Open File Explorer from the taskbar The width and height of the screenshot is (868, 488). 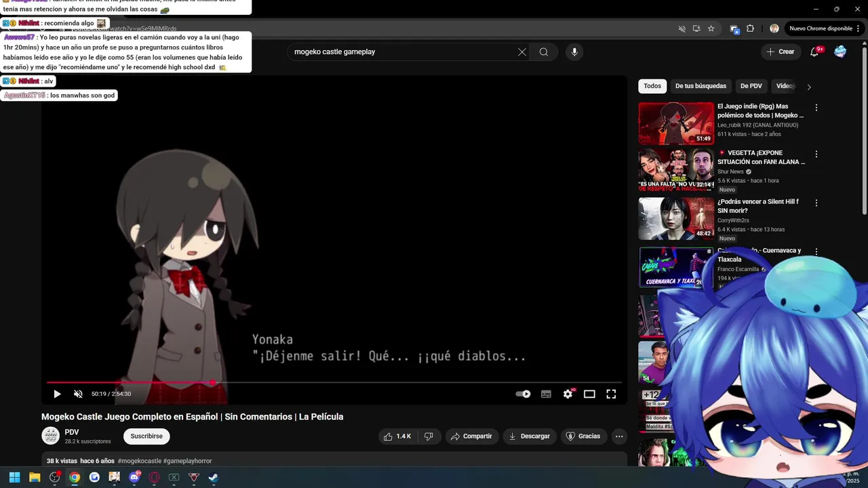[35, 477]
